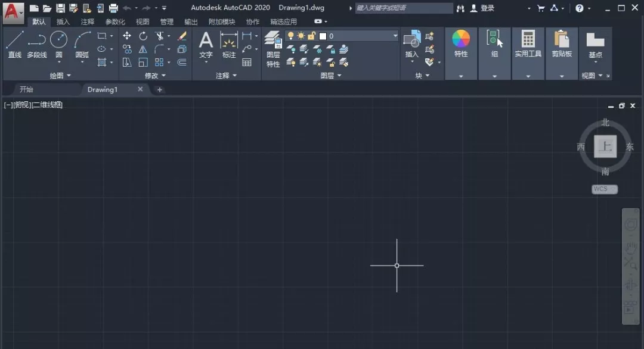Screen dimensions: 644x349
Task: Select the Rotate tool in Modify panel
Action: coord(143,36)
